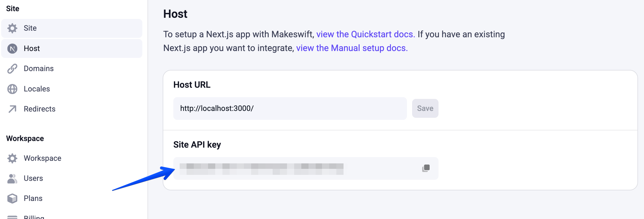Viewport: 644px width, 219px height.
Task: Click the Users people icon
Action: (12, 178)
